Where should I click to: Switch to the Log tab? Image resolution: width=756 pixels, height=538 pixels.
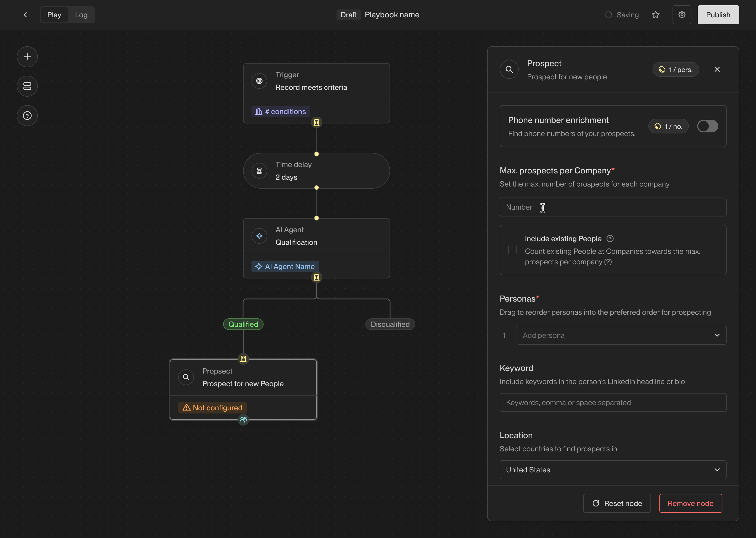81,15
